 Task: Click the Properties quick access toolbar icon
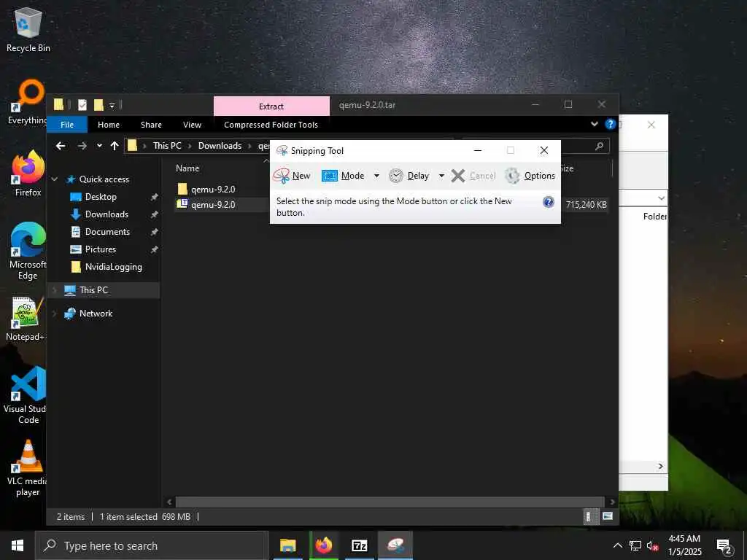coord(82,105)
